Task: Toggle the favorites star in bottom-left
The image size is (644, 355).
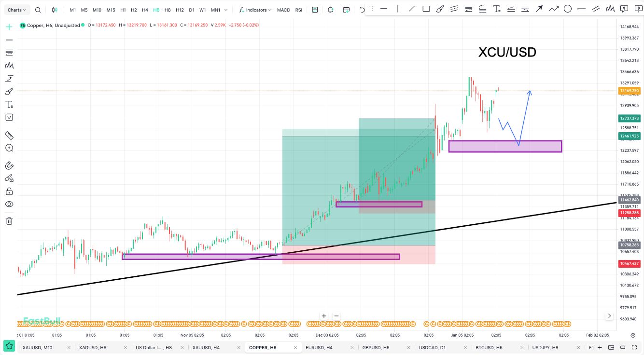Action: coord(9,346)
